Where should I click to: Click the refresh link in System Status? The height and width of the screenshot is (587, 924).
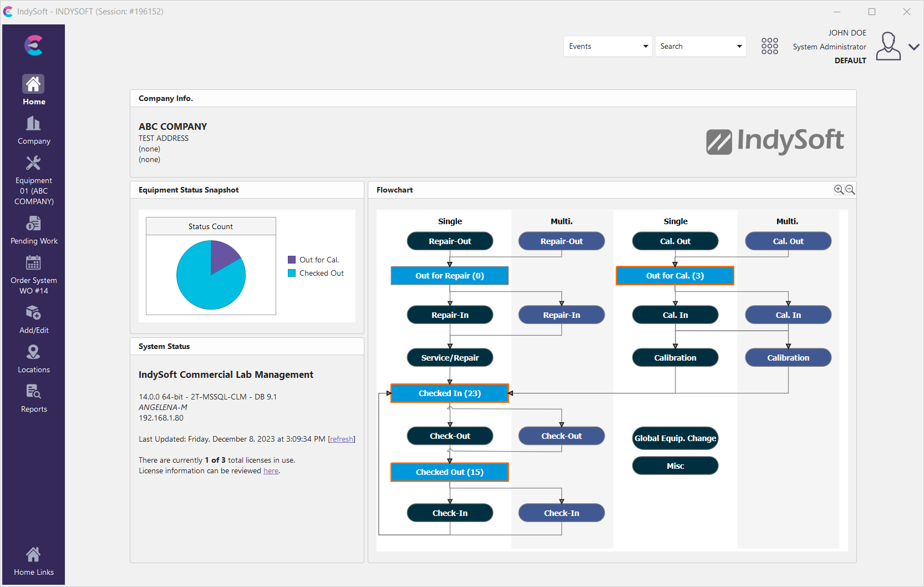click(341, 439)
